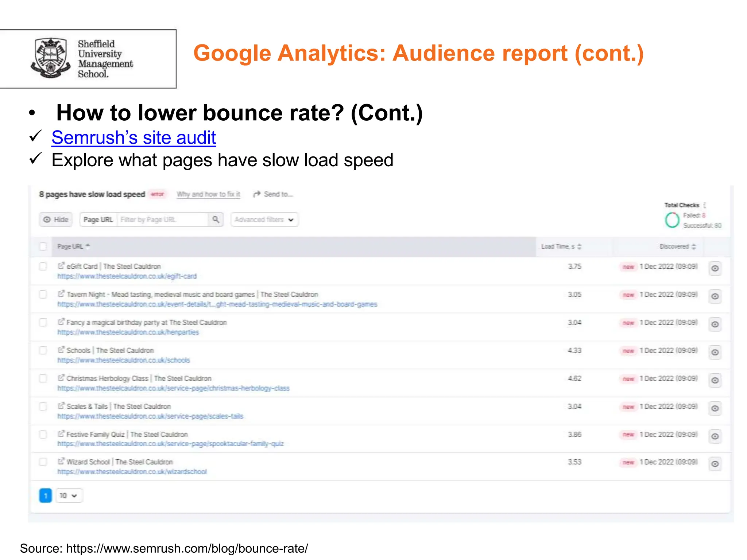Click the Send to arrow button

click(273, 194)
